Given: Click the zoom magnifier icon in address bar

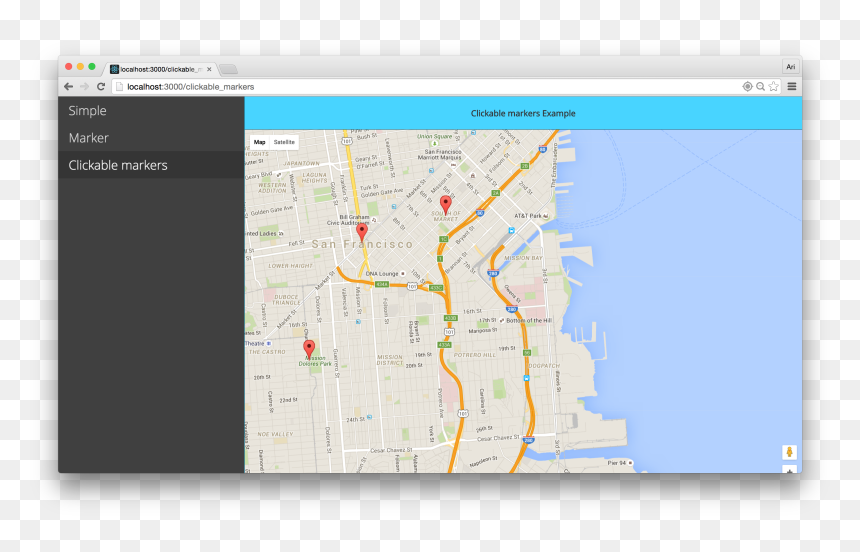Looking at the screenshot, I should (760, 87).
